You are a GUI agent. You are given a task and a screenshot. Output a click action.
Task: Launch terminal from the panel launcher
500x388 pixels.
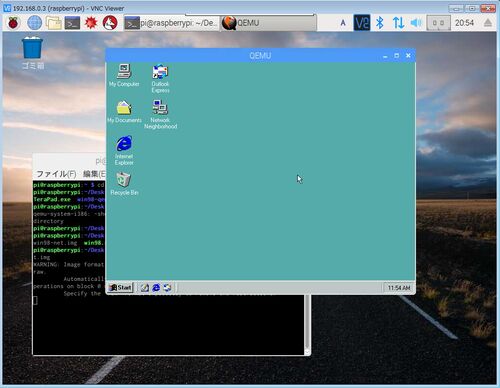(x=72, y=23)
